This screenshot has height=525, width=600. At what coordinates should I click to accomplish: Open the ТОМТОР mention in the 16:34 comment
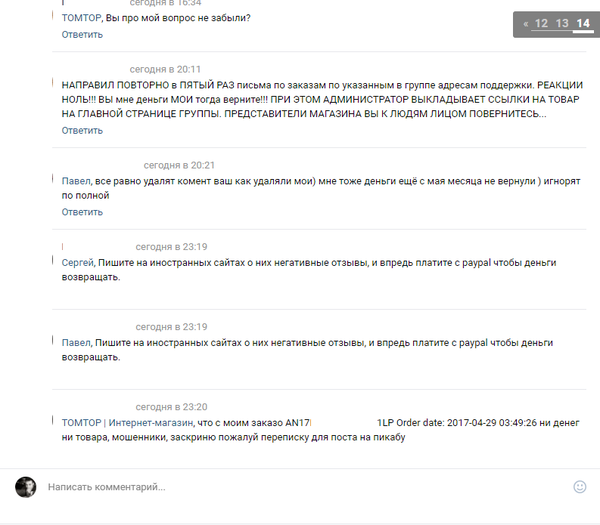[81, 18]
